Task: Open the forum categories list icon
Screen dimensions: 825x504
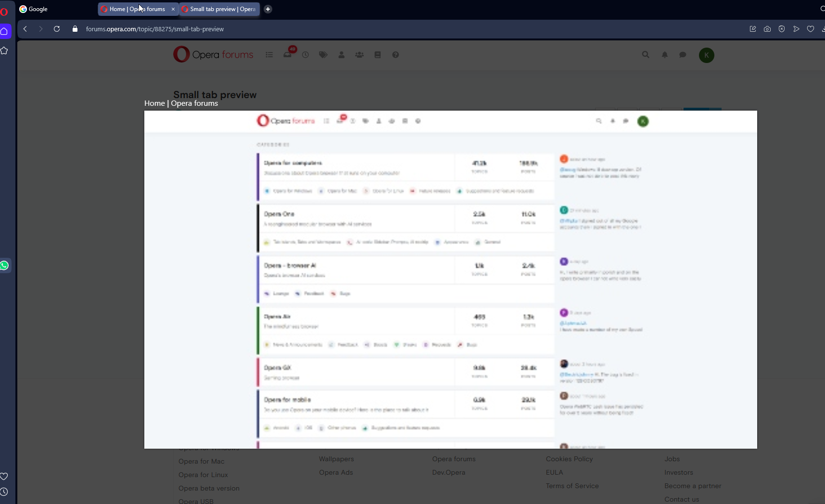Action: click(x=269, y=55)
